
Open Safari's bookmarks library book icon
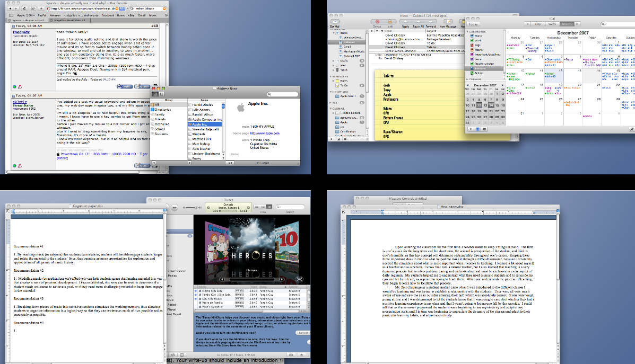pyautogui.click(x=11, y=15)
